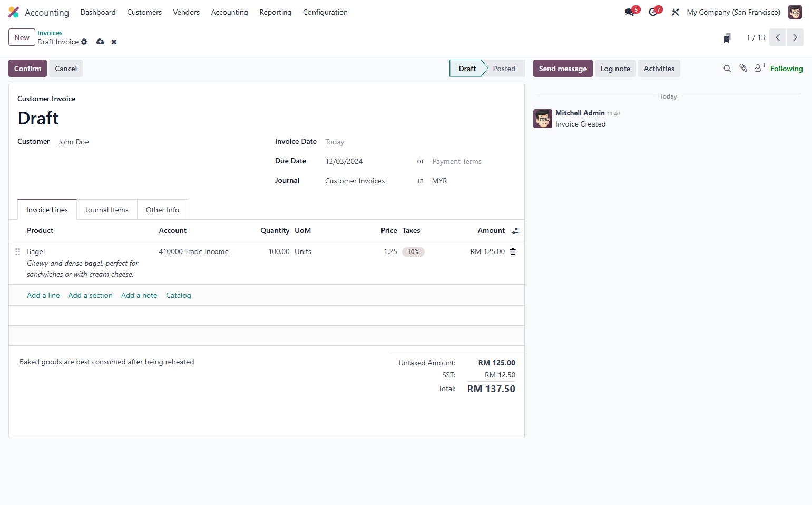Go to next record arrow

click(x=795, y=37)
